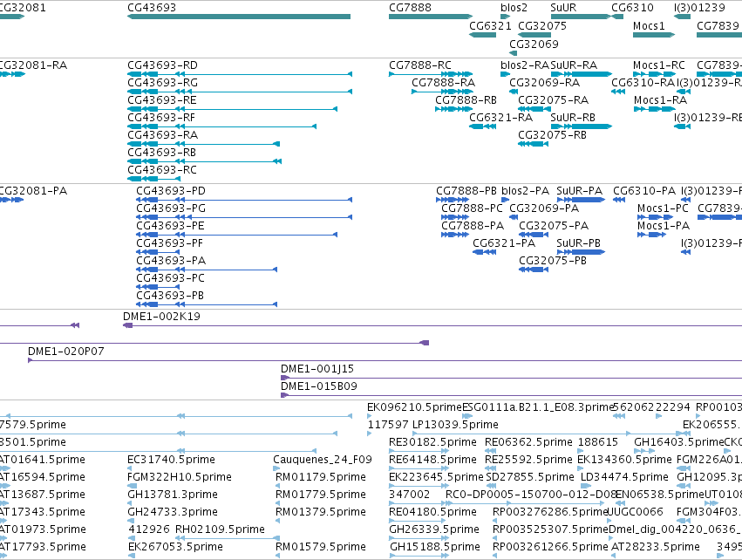Click protein CG6321-PA
The image size is (742, 560).
[x=504, y=243]
